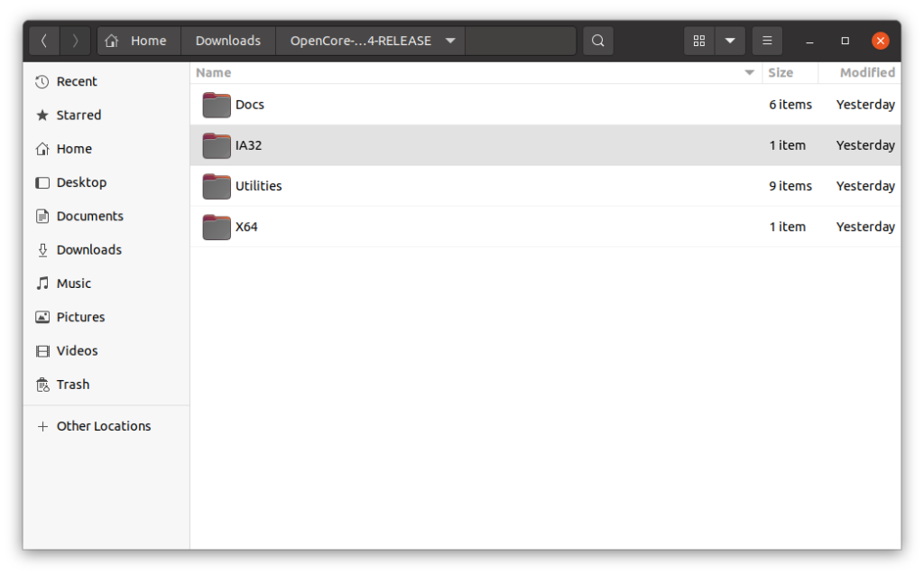The width and height of the screenshot is (924, 575).
Task: Maximize the file manager window
Action: (x=845, y=41)
